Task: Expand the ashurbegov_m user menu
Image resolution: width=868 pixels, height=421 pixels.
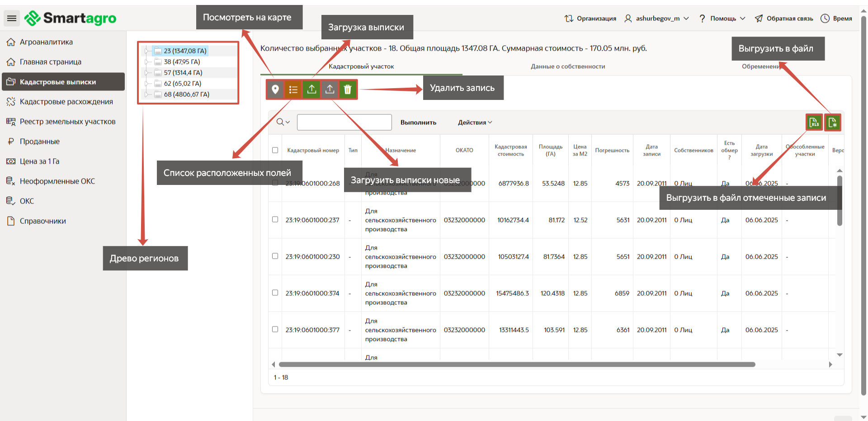Action: (657, 19)
